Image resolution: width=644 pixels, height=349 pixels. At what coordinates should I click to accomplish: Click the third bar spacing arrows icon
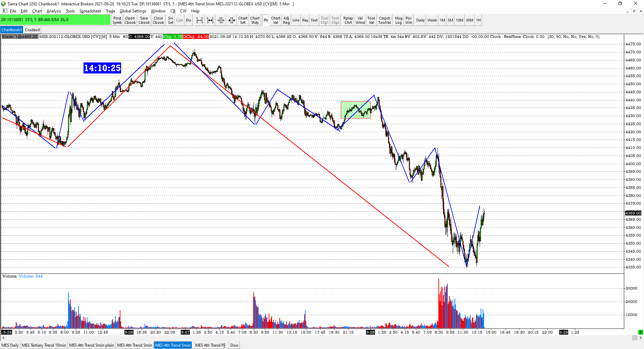click(221, 20)
